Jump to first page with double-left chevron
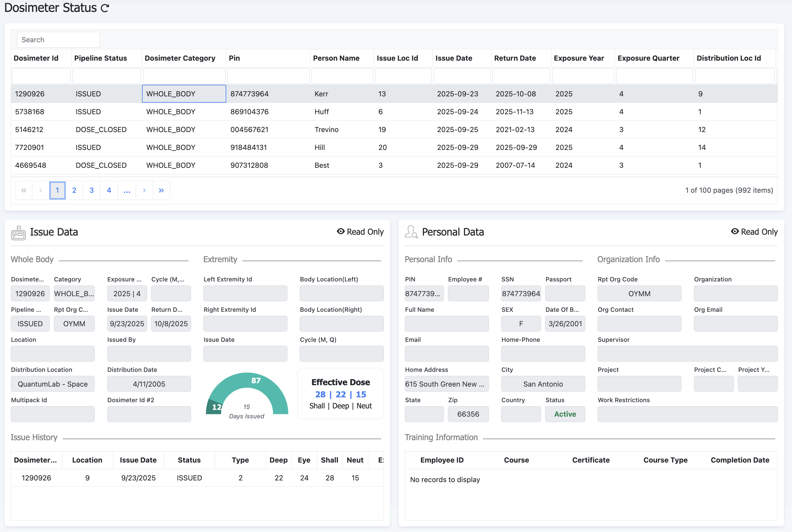Screen dimensions: 792x532 [x=24, y=190]
